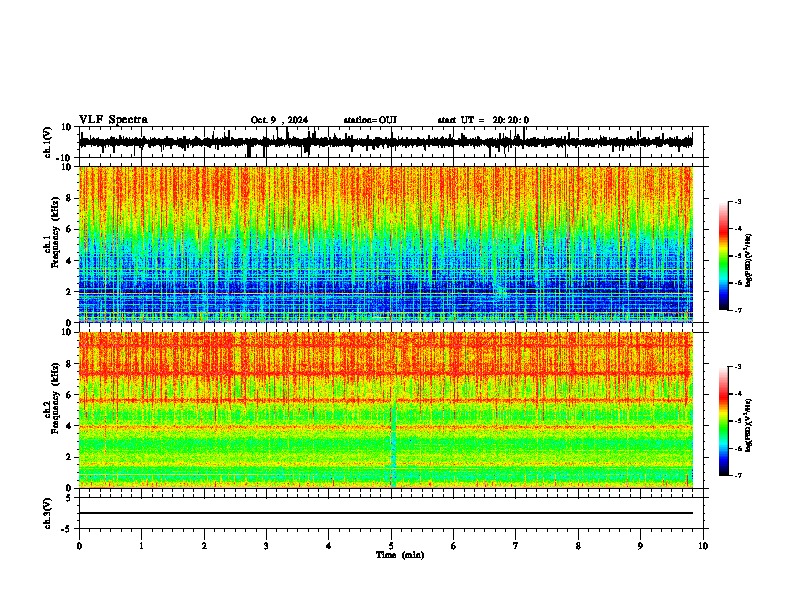This screenshot has height=612, width=792.
Task: Click the "10" tick on the time axis
Action: point(703,546)
